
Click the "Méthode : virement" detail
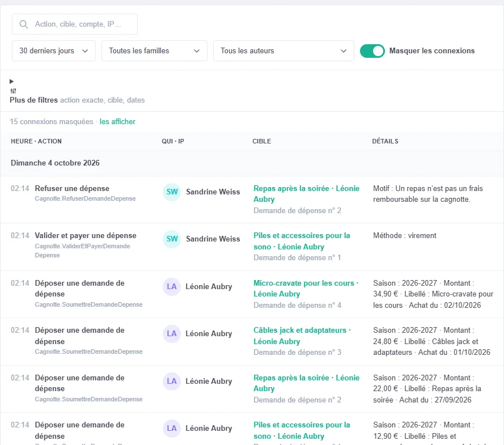405,235
